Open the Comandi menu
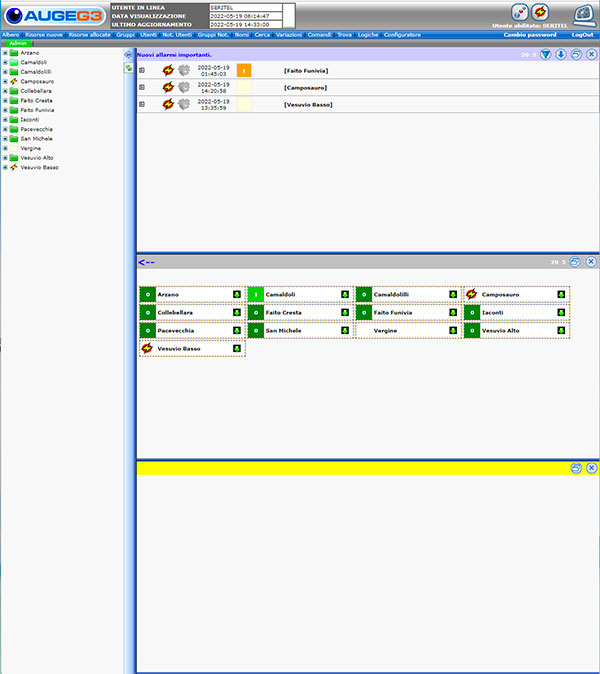This screenshot has width=600, height=674. click(x=318, y=35)
